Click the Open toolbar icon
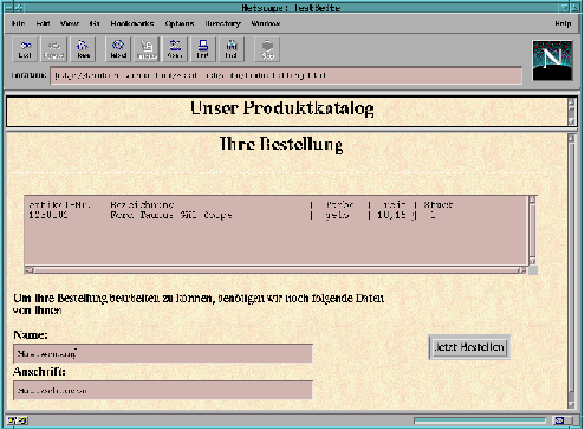Viewport: 583px width, 429px height. [x=175, y=49]
